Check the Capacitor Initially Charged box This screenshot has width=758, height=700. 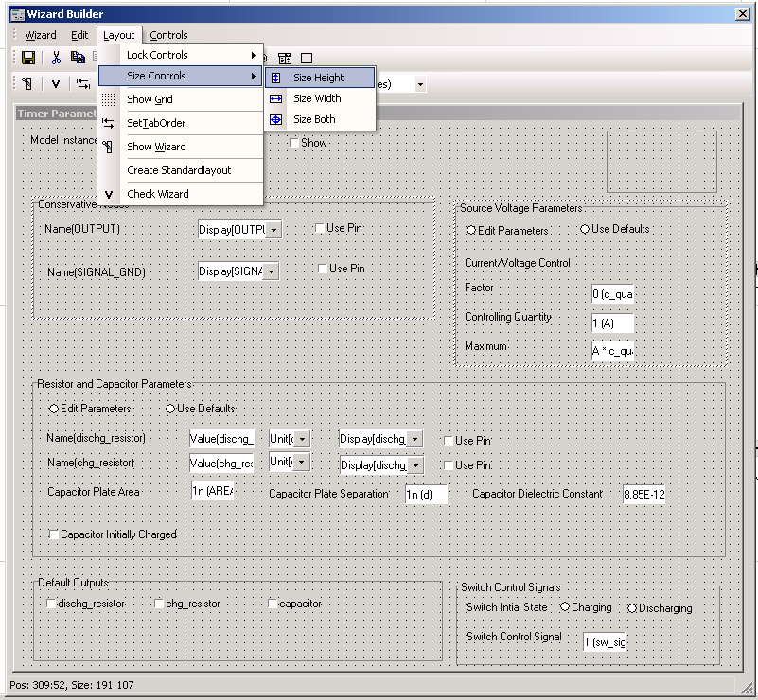pos(54,534)
